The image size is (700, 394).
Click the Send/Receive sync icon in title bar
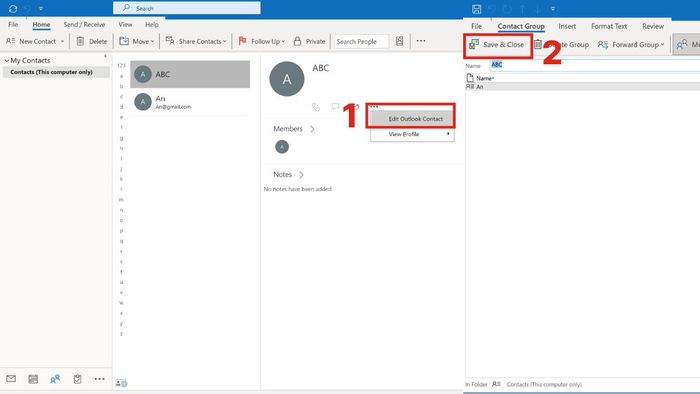tap(13, 8)
